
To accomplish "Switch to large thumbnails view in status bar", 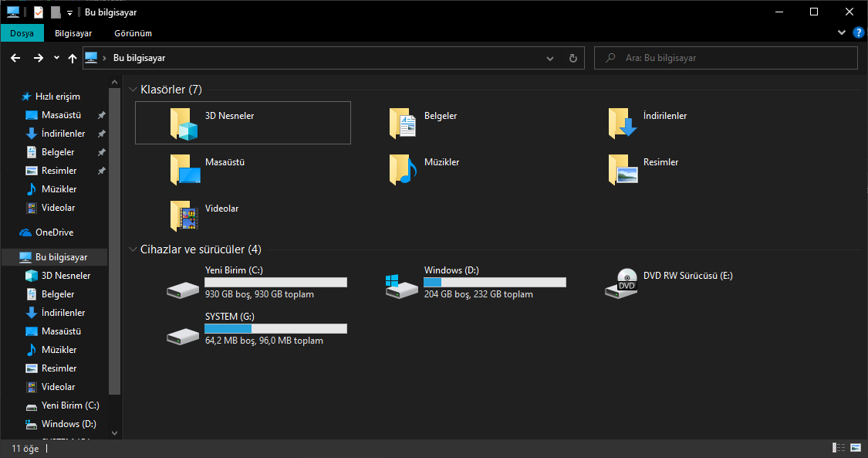I will click(x=856, y=448).
